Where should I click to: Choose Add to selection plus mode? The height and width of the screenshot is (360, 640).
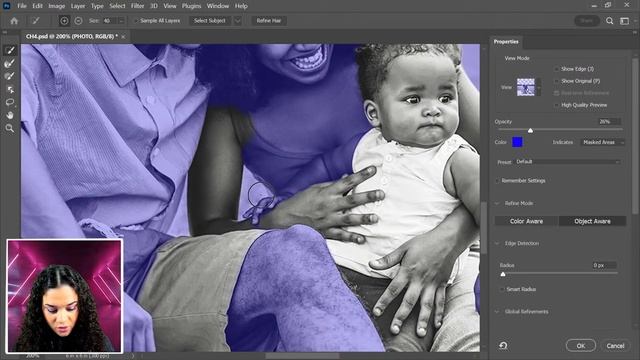tap(64, 21)
